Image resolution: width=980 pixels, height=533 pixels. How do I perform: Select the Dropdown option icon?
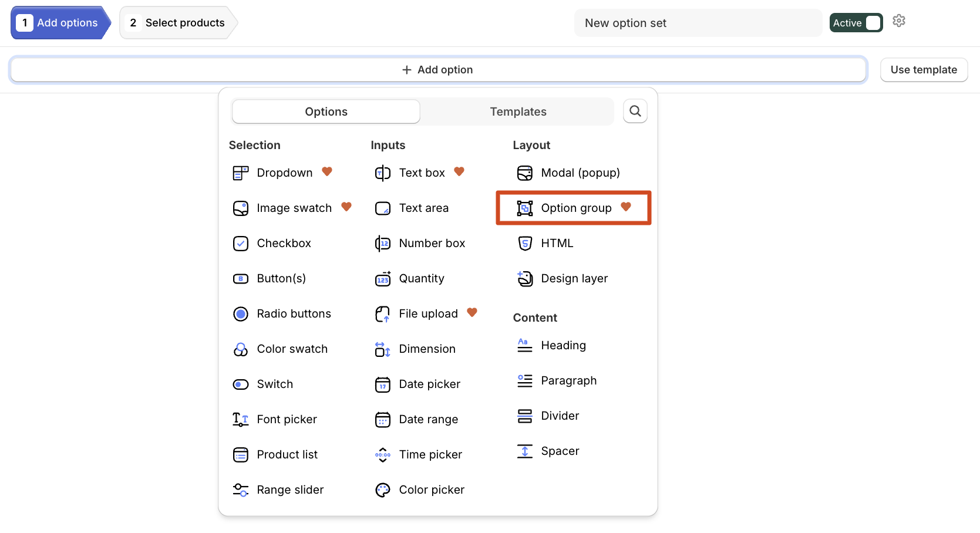pos(241,173)
